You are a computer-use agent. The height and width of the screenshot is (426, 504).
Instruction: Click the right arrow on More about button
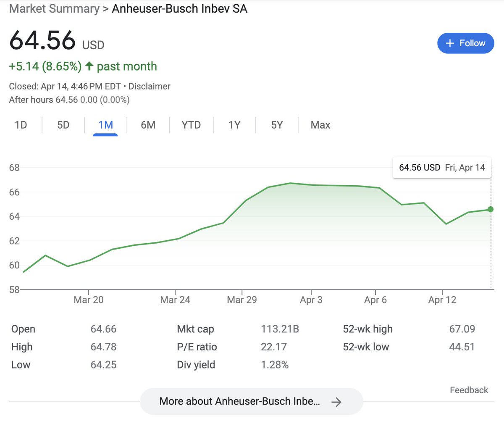pyautogui.click(x=336, y=402)
